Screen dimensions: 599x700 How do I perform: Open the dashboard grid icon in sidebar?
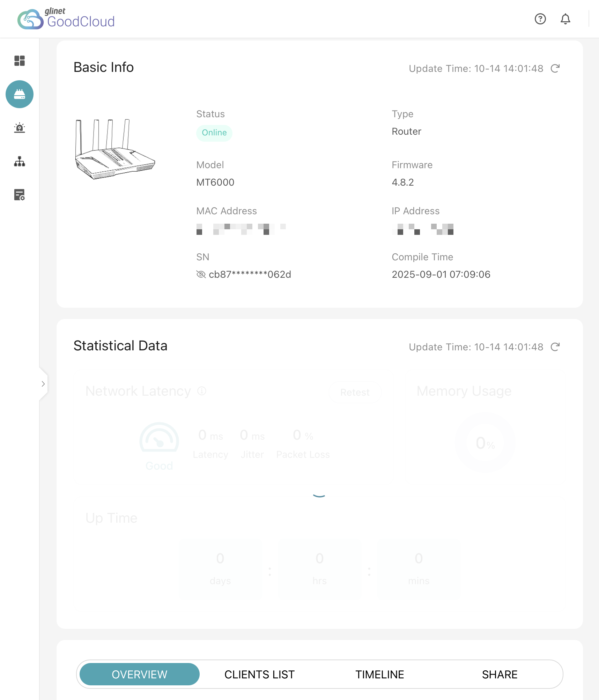pyautogui.click(x=20, y=61)
